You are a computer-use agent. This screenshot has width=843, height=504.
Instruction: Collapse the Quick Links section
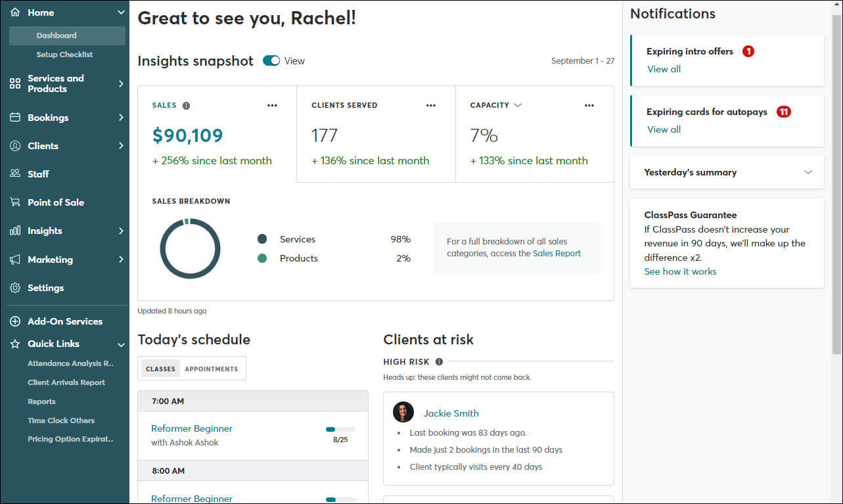pyautogui.click(x=121, y=344)
